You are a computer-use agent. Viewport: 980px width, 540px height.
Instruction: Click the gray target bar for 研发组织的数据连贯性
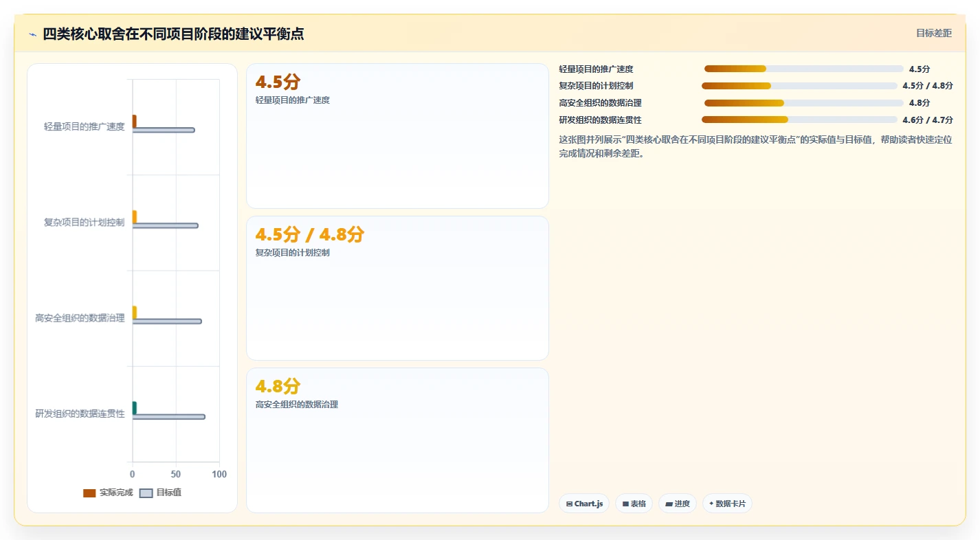point(169,416)
